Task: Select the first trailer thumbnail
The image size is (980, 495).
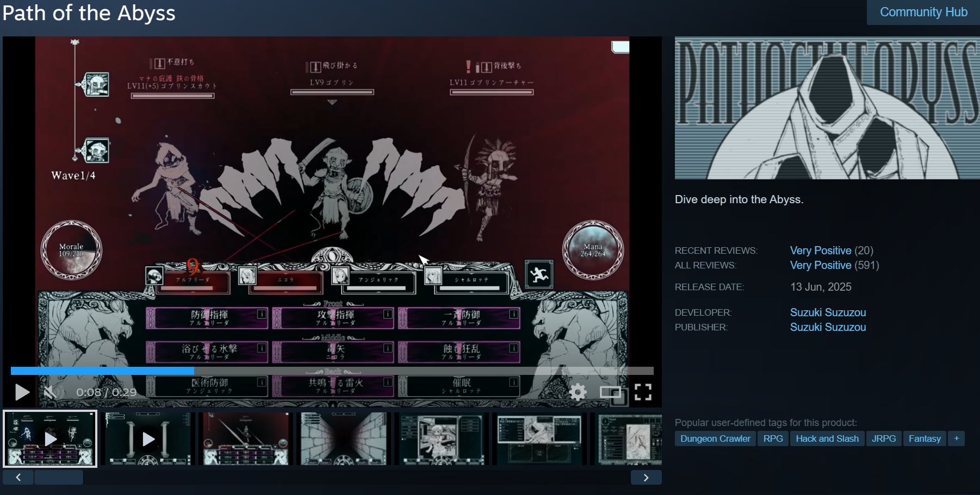Action: point(50,438)
